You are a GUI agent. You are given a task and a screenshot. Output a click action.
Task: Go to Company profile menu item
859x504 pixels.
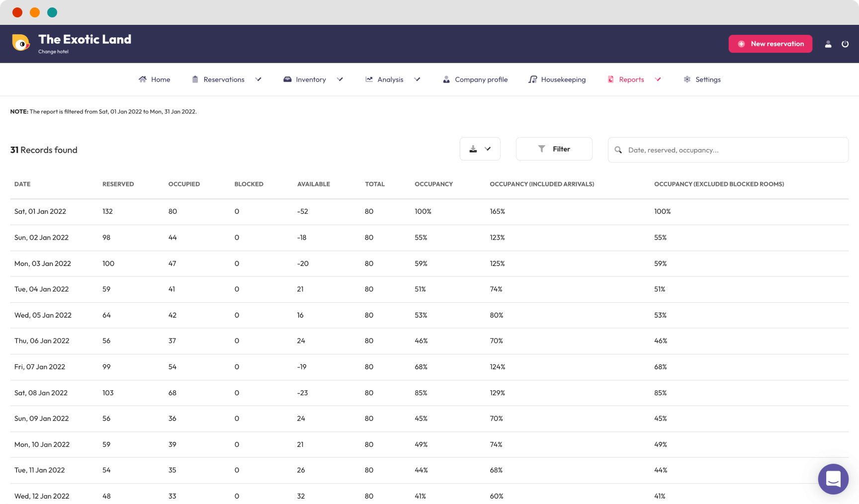tap(481, 80)
